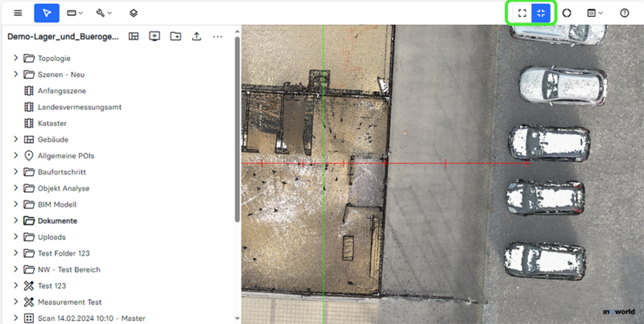The width and height of the screenshot is (644, 324).
Task: Select the cursor pointer tool
Action: [x=47, y=13]
